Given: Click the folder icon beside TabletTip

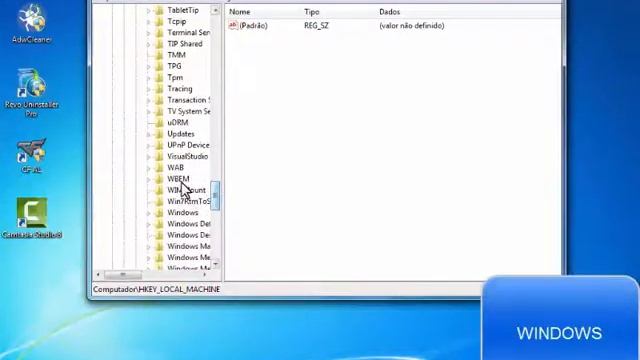Looking at the screenshot, I should pos(159,10).
